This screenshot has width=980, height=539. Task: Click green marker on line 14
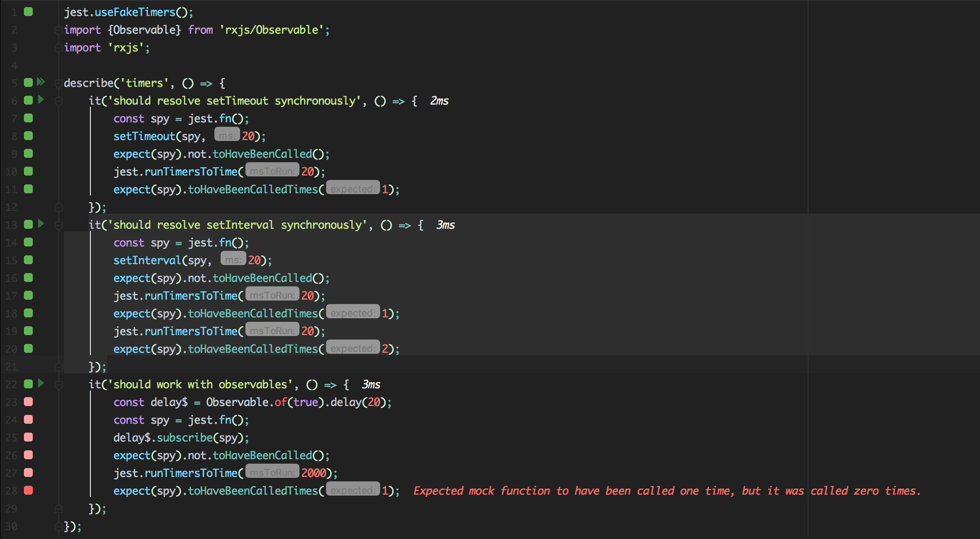(x=28, y=242)
